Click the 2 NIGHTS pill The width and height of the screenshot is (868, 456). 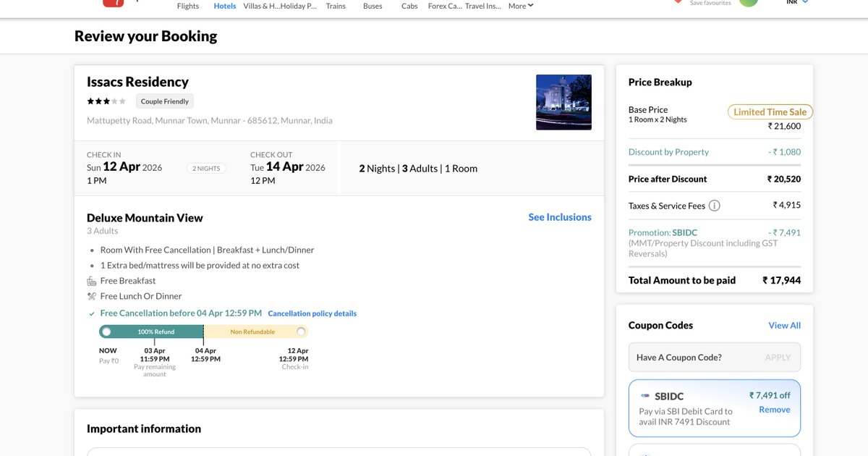pyautogui.click(x=206, y=168)
